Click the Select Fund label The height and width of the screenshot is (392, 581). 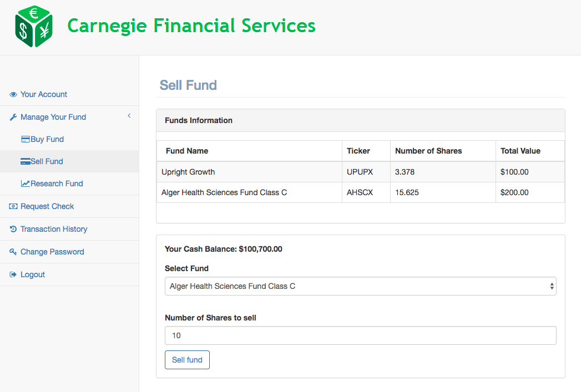[187, 268]
